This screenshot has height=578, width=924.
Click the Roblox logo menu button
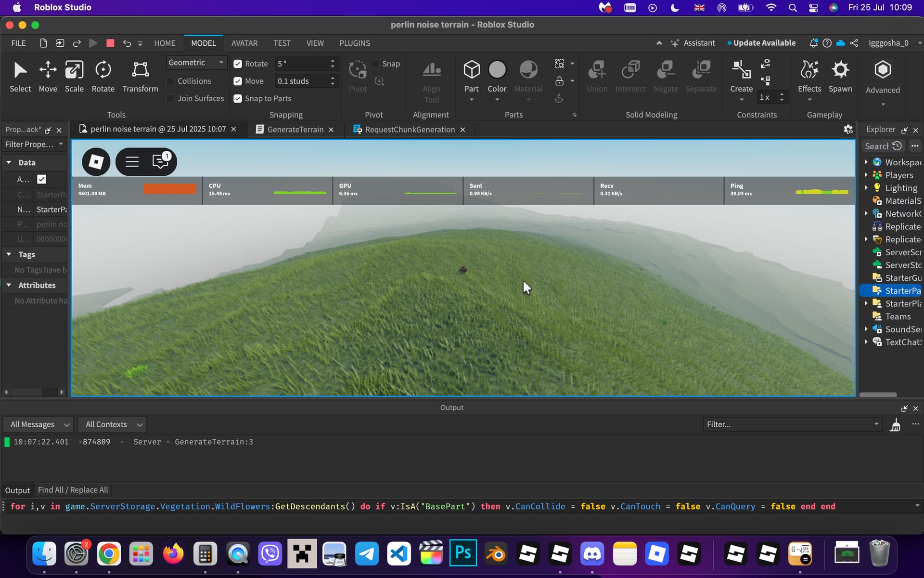click(96, 161)
